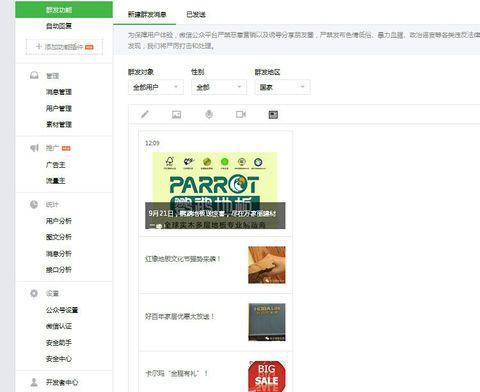Open the 卡尔玛 全程有礼 article title
This screenshot has height=392, width=480.
(177, 373)
